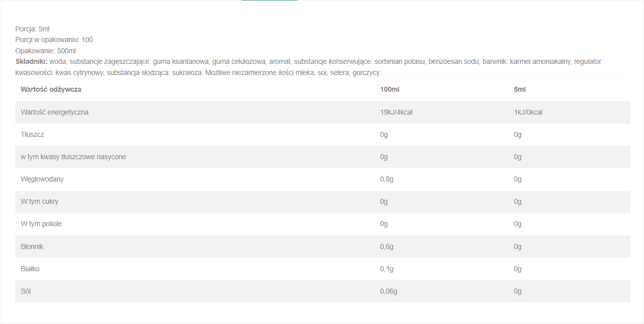Click the 100ml column header
The width and height of the screenshot is (644, 324).
click(x=390, y=89)
